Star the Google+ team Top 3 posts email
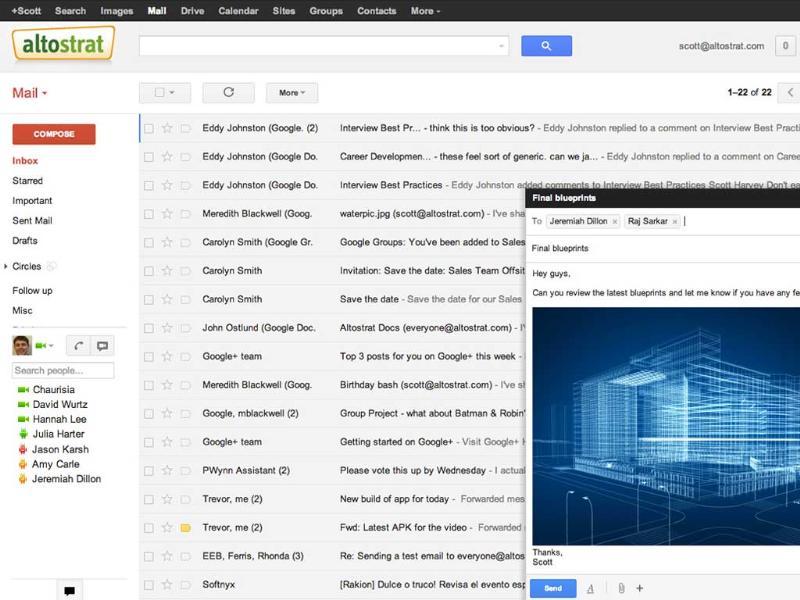The width and height of the screenshot is (800, 600). click(x=167, y=357)
